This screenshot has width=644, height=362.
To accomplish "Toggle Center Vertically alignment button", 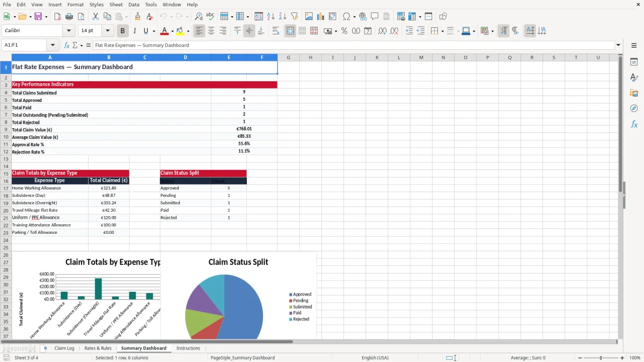I will (x=249, y=31).
